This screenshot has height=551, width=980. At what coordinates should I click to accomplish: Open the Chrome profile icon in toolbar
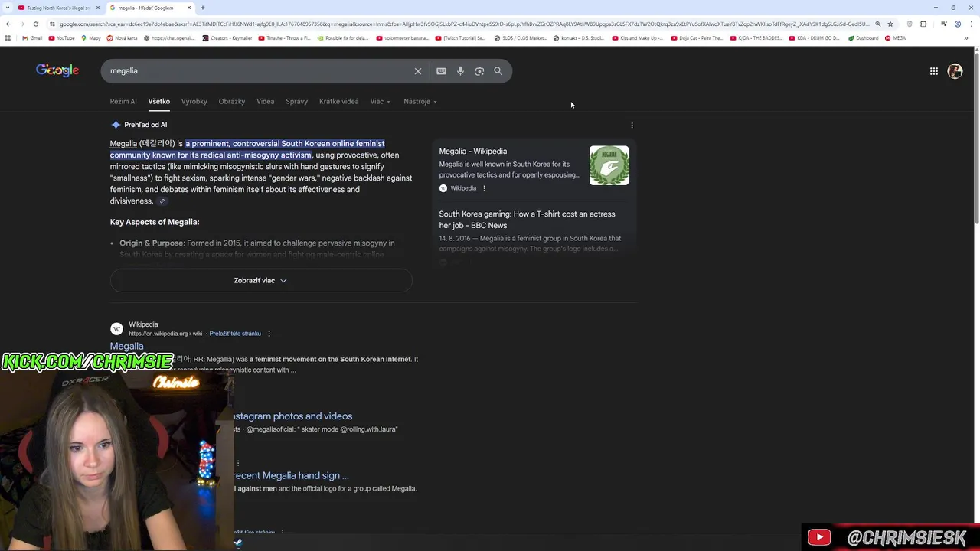point(957,24)
